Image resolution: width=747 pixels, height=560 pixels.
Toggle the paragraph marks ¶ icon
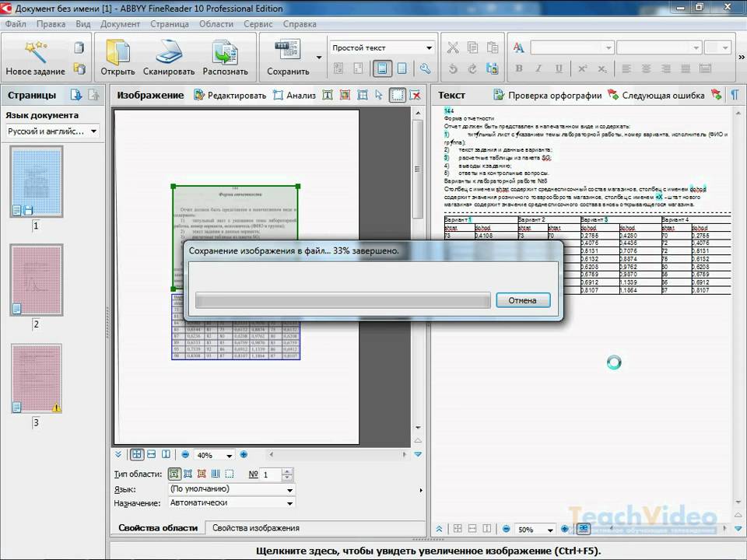[x=735, y=95]
